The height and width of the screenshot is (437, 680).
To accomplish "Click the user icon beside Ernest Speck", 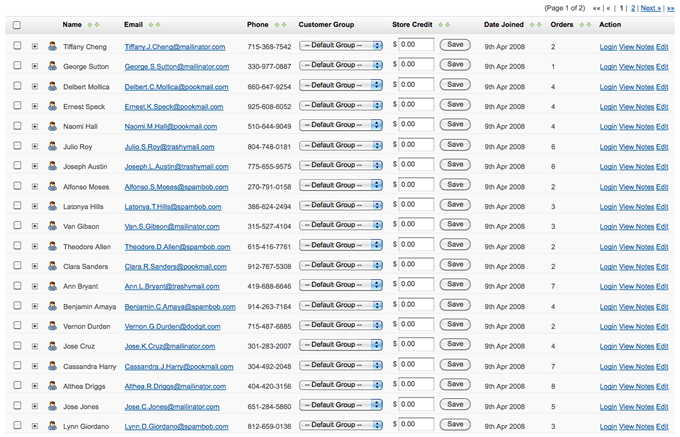I will (52, 106).
